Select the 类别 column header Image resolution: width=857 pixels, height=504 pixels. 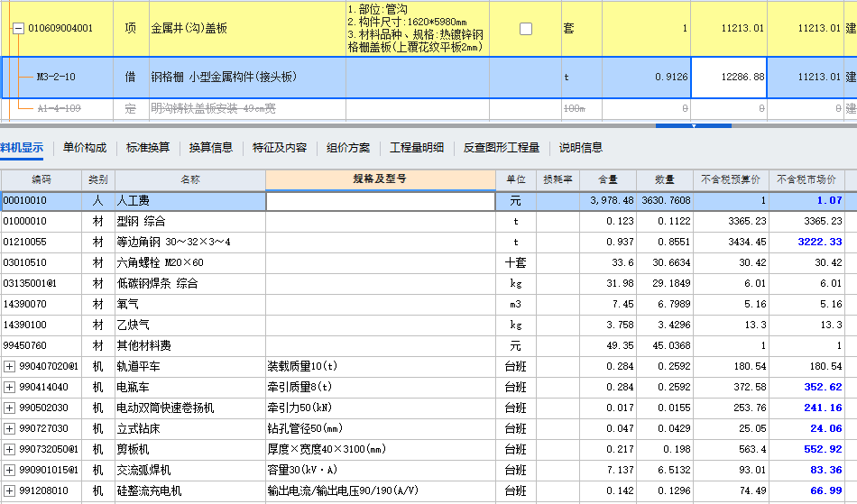(98, 179)
